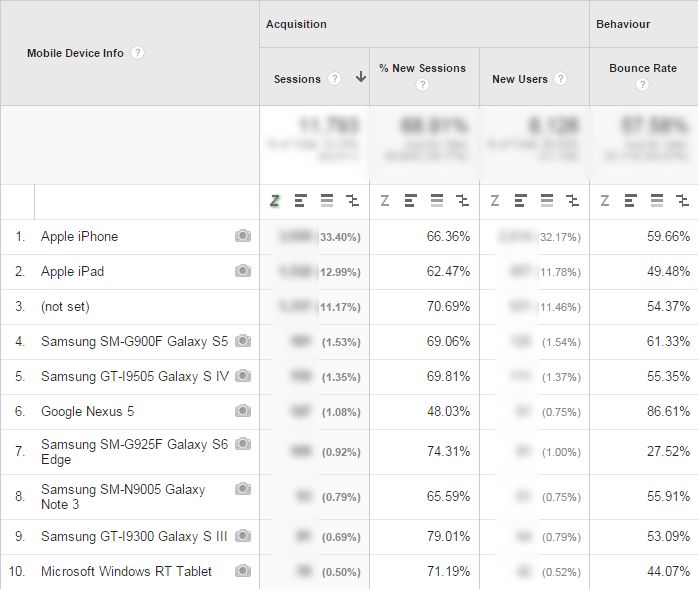This screenshot has height=589, width=698.
Task: Open help icon under % New Sessions
Action: (422, 84)
